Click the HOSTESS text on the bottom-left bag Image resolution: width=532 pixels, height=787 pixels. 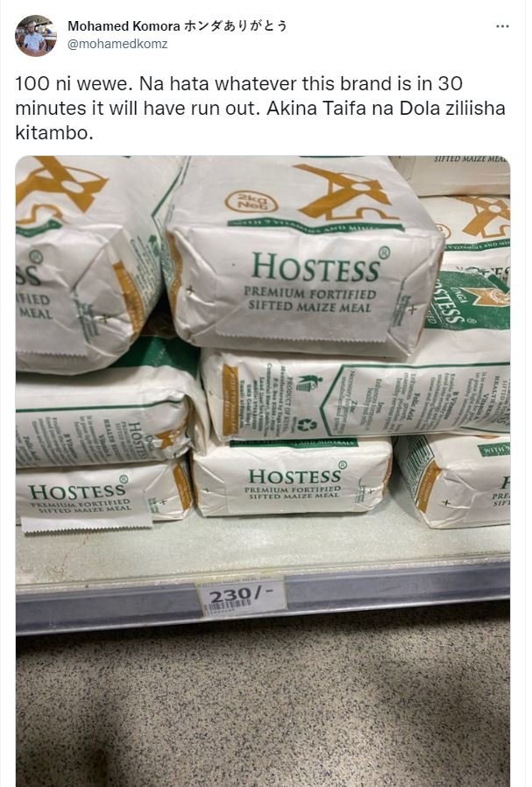tap(78, 491)
